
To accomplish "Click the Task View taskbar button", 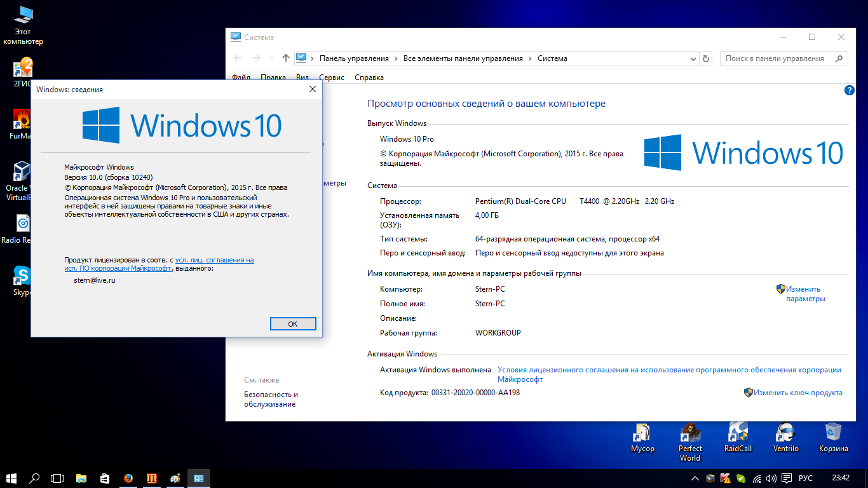I will 58,478.
